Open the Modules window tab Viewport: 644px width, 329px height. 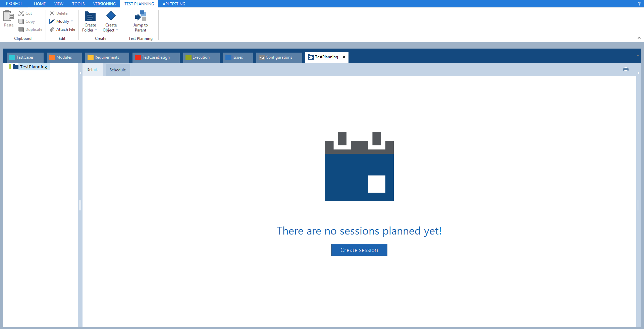[x=64, y=57]
